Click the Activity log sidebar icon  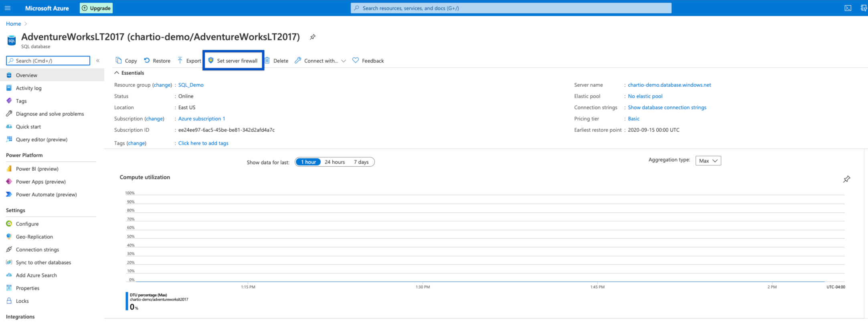point(9,88)
